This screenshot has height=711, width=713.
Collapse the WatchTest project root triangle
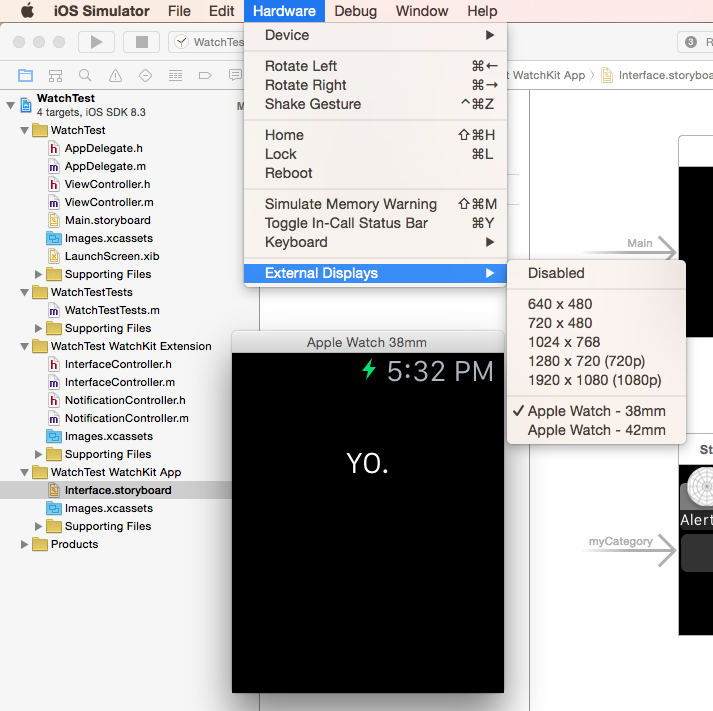tap(10, 105)
